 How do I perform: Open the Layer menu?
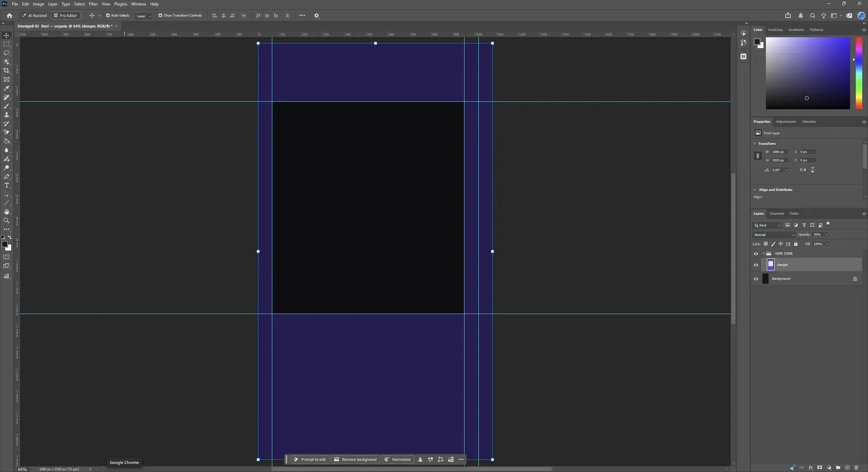click(53, 4)
